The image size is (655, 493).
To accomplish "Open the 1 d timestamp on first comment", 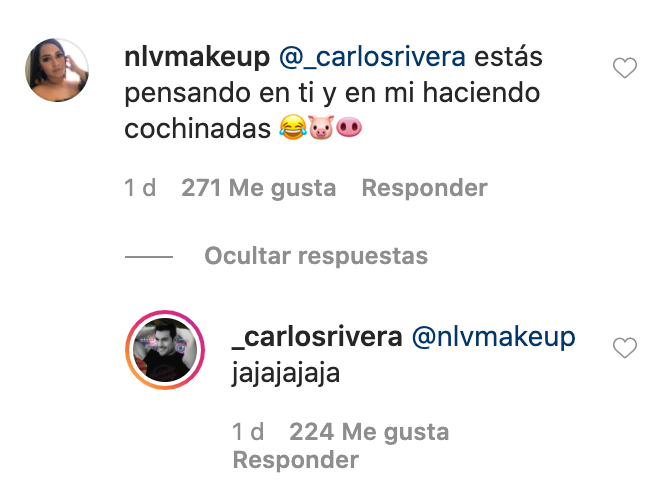I will (140, 188).
